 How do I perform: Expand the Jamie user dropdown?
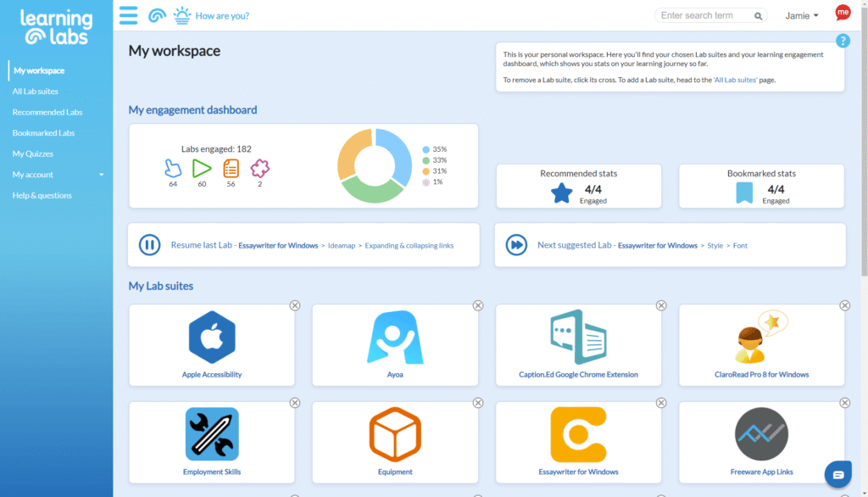tap(802, 15)
